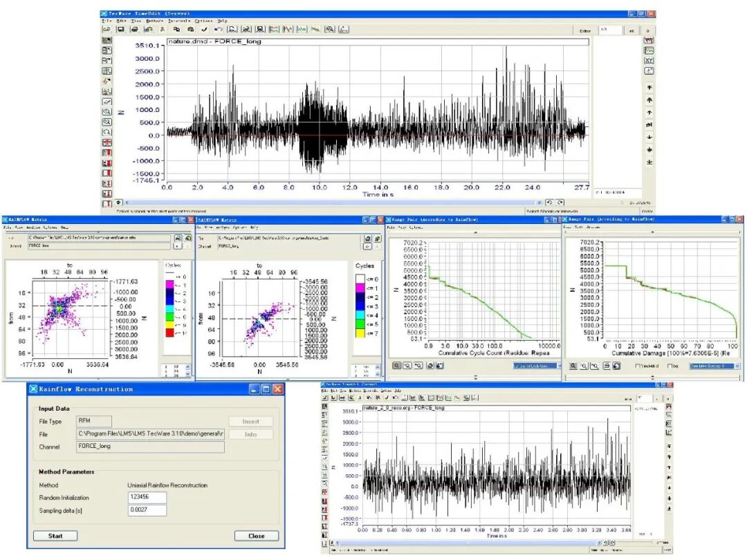Click horizontal scrollbar under nature_2_0_reco.erg chart
Image resolution: width=747 pixels, height=560 pixels.
467,543
